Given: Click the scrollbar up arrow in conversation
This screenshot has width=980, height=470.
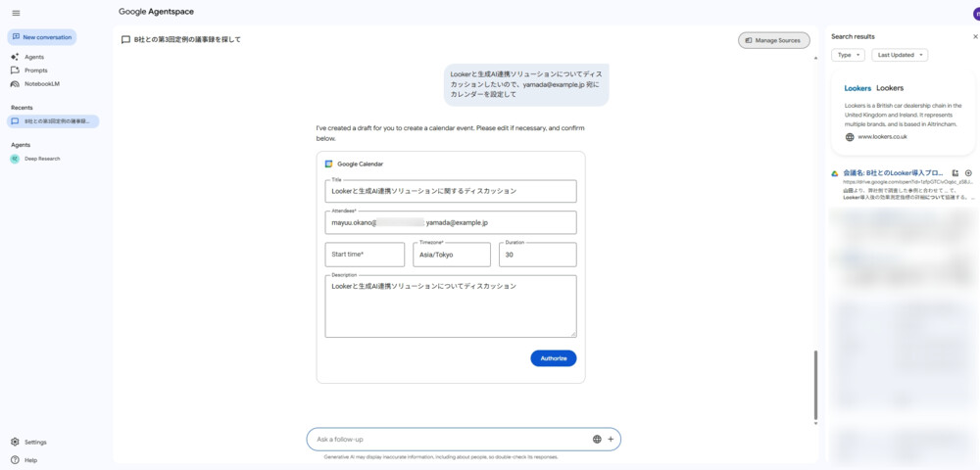Looking at the screenshot, I should point(815,58).
